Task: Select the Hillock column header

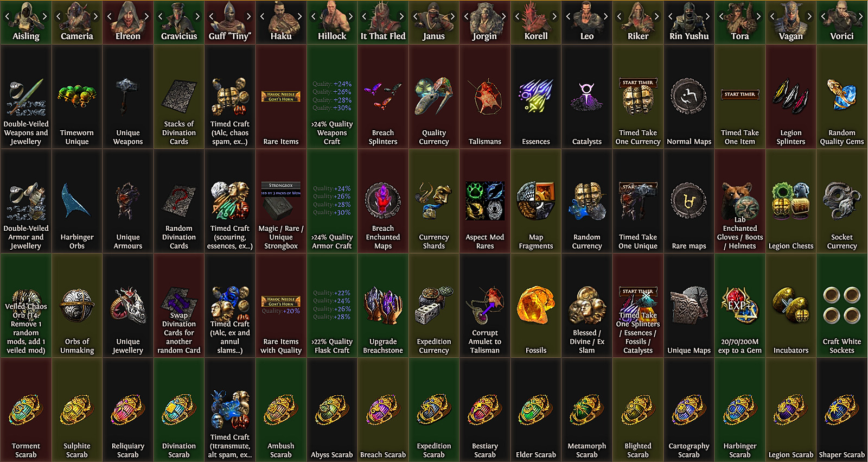Action: pyautogui.click(x=331, y=22)
